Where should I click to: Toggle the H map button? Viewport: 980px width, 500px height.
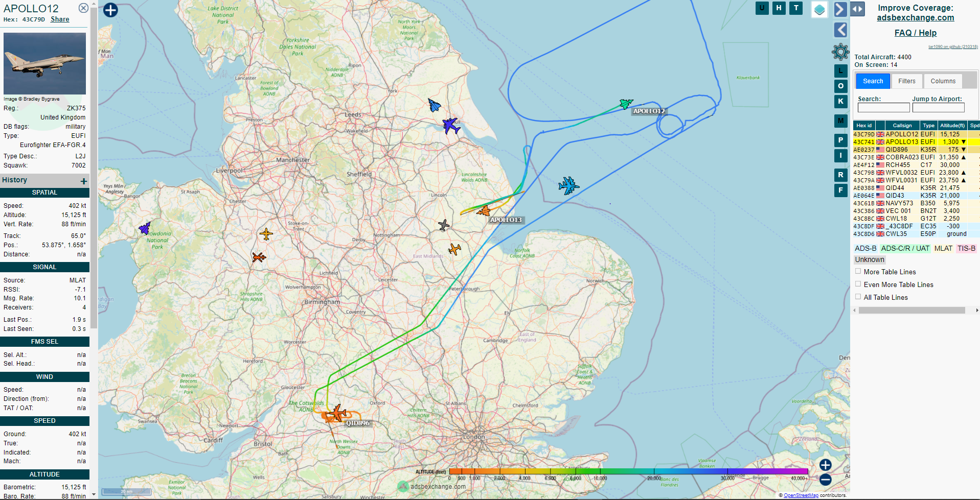pyautogui.click(x=779, y=8)
